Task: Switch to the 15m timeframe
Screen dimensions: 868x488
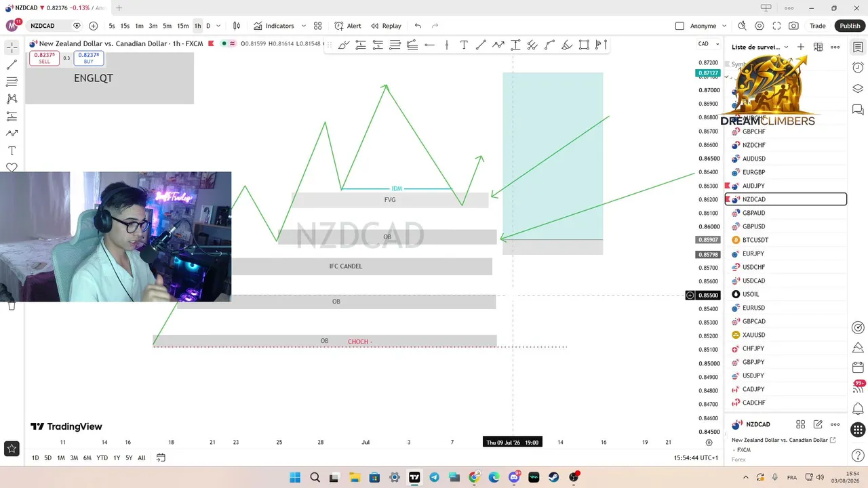Action: tap(182, 26)
